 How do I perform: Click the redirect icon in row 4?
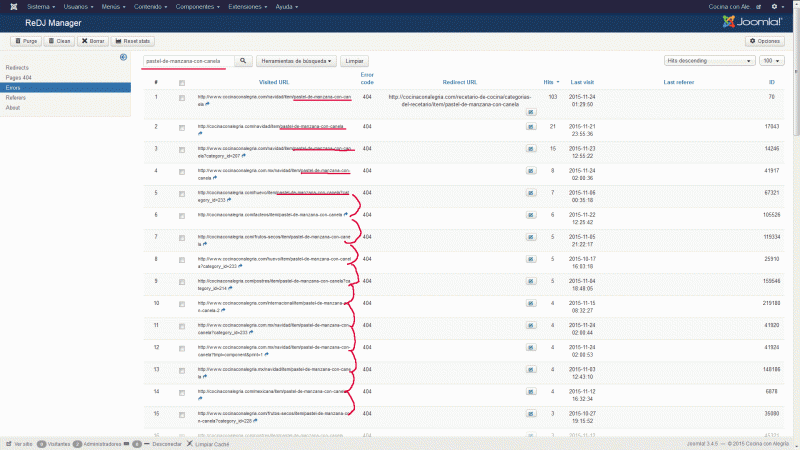[x=531, y=171]
